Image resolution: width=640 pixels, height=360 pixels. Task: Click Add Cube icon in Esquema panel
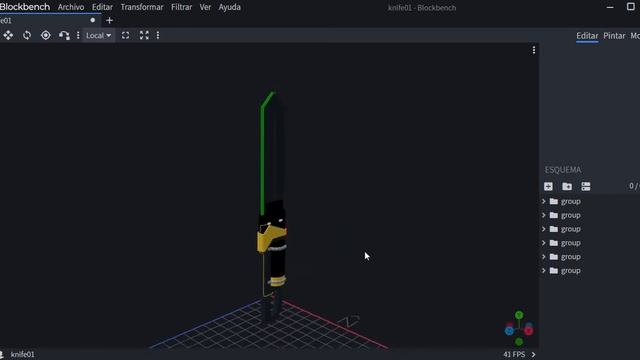click(x=548, y=187)
